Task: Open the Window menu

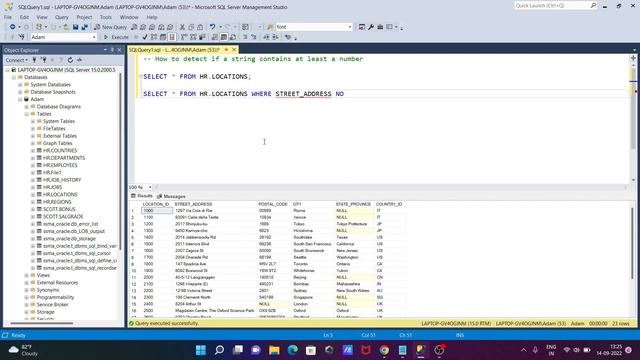Action: coord(129,17)
